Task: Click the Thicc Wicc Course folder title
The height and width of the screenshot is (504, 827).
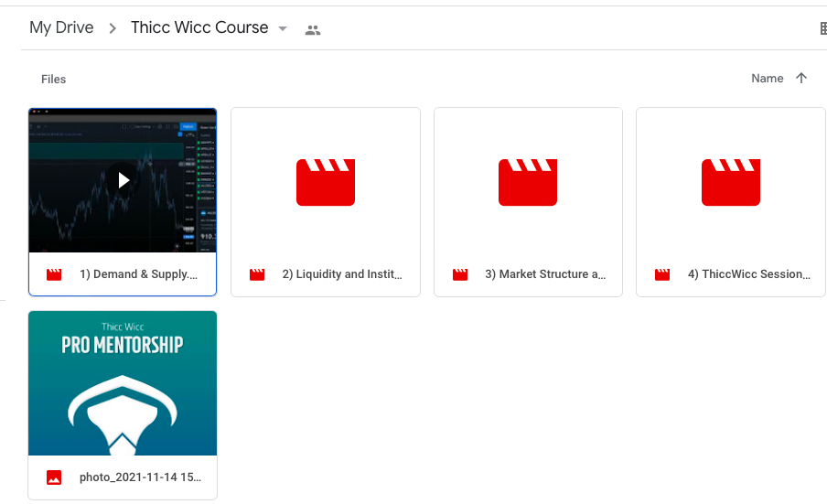Action: tap(199, 27)
